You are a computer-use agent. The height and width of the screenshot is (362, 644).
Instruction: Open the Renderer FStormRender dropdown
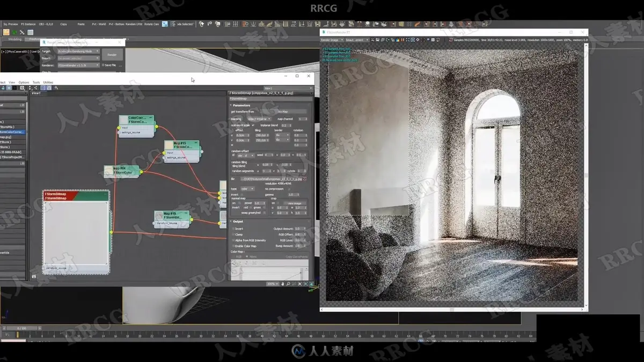(x=78, y=65)
